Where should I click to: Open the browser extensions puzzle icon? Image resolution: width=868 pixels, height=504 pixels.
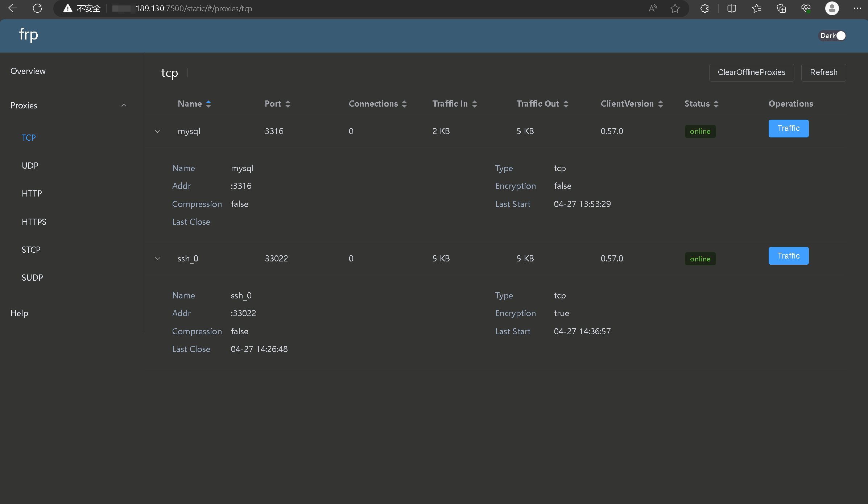click(x=704, y=8)
